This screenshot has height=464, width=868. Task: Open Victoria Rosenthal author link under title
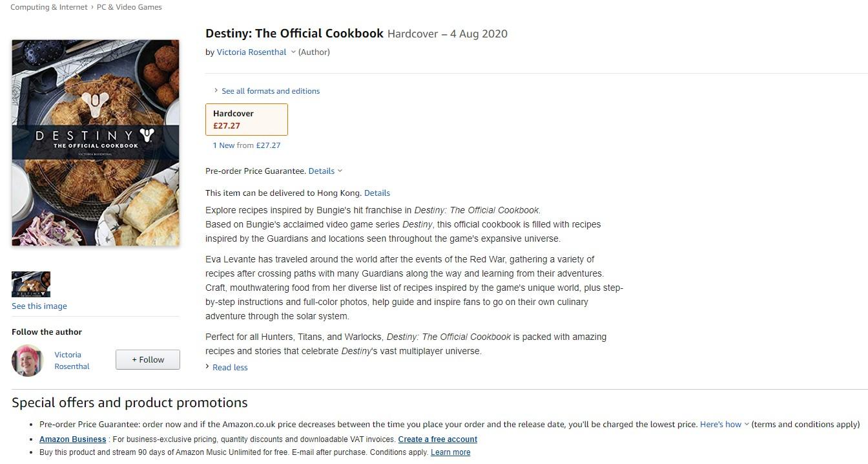coord(251,52)
